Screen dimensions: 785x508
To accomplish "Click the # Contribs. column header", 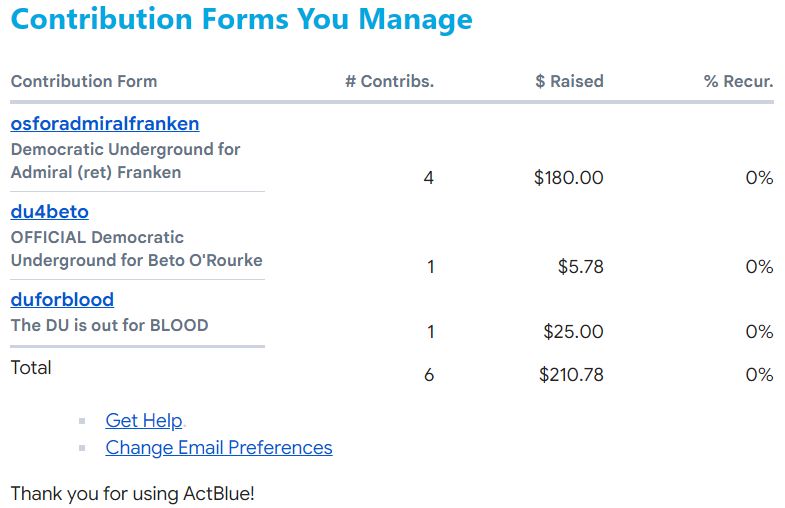I will (389, 82).
